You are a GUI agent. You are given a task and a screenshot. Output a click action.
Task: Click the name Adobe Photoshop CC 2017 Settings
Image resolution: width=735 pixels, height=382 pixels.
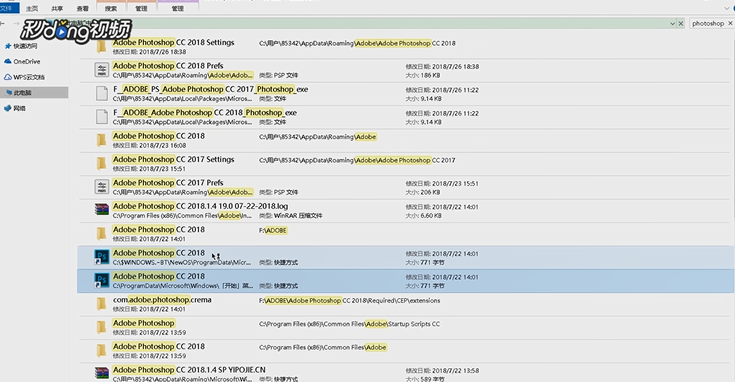tap(173, 159)
